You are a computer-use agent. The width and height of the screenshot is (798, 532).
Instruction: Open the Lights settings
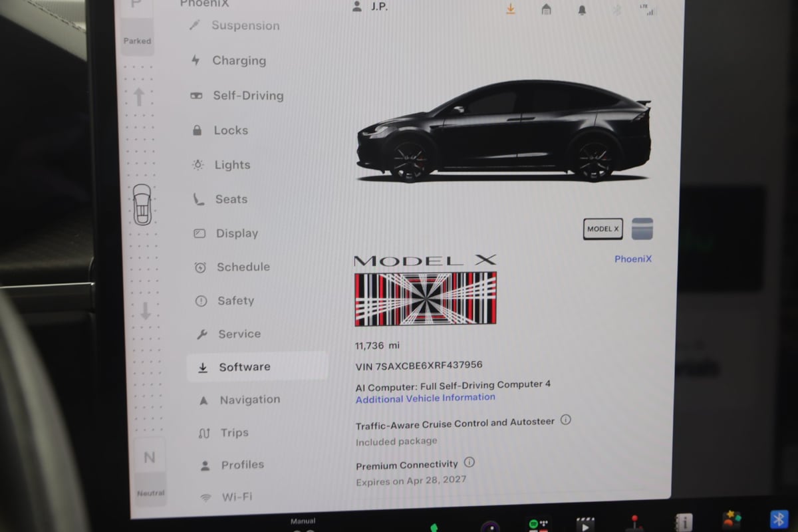click(x=221, y=165)
